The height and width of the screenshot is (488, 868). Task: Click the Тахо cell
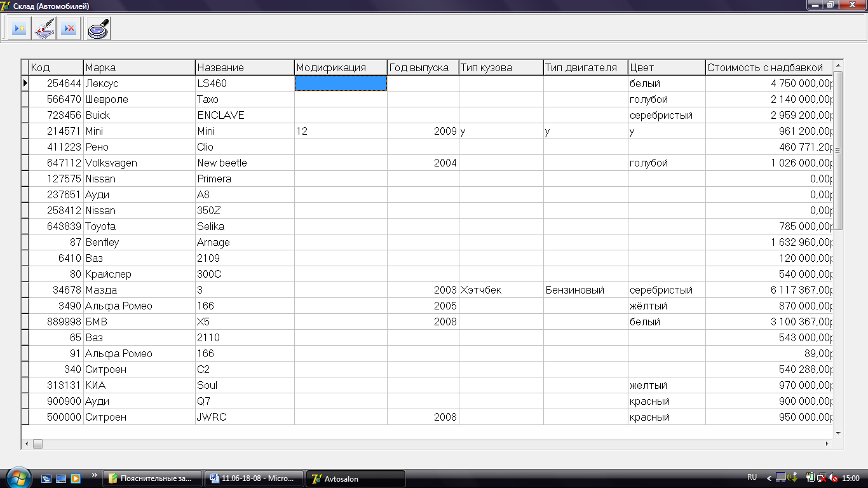[x=245, y=99]
